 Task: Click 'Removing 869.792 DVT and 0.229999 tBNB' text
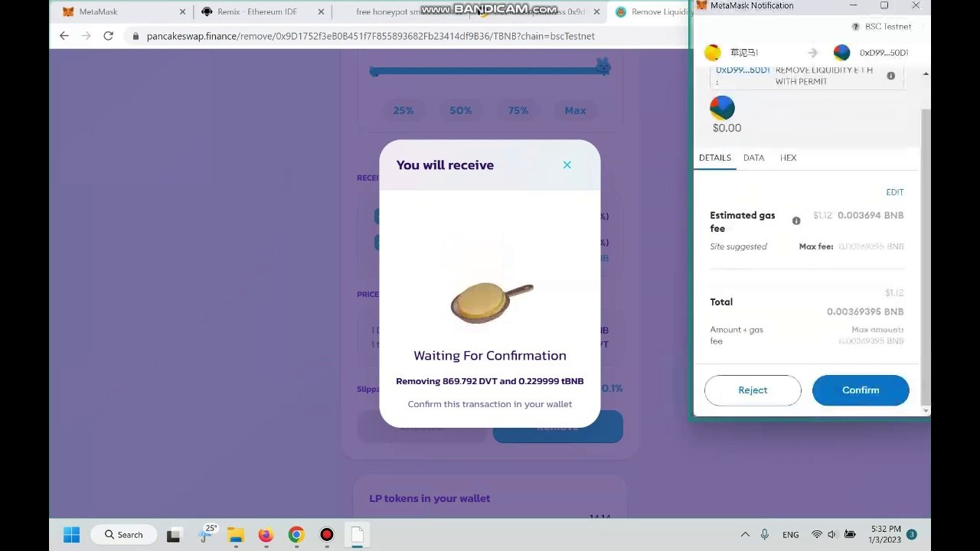point(490,381)
